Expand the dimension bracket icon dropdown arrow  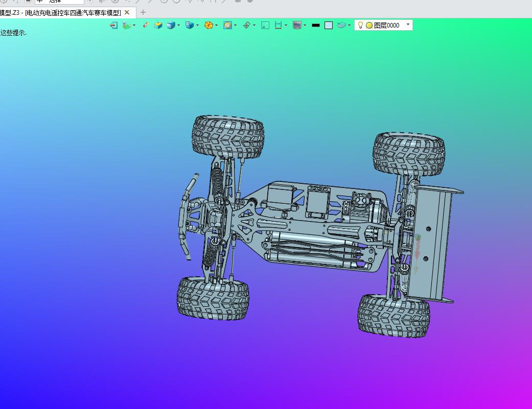(286, 25)
